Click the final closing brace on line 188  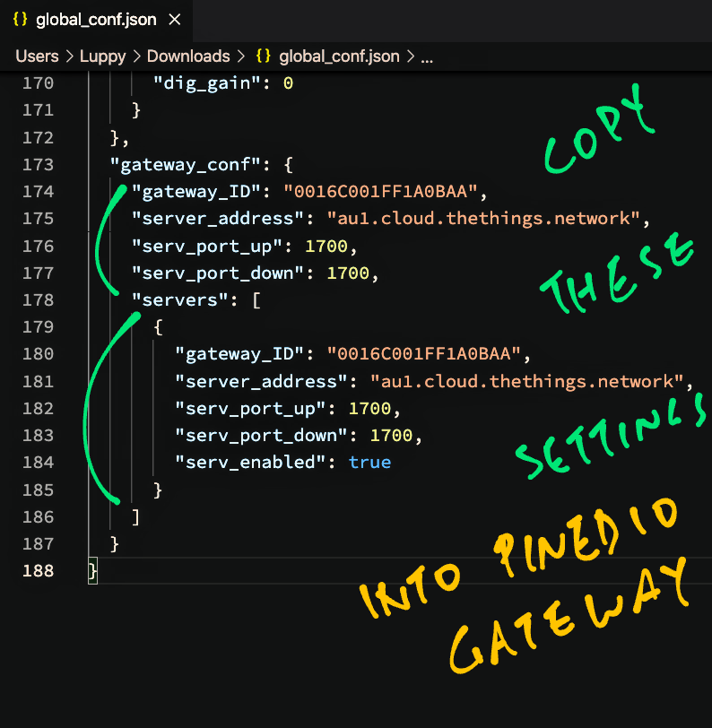pyautogui.click(x=92, y=571)
